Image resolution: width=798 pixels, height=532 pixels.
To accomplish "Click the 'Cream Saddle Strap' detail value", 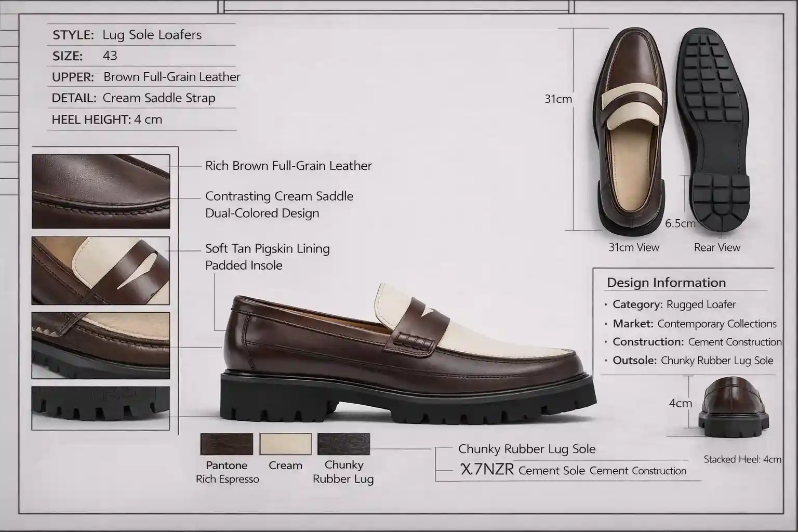I will 159,98.
